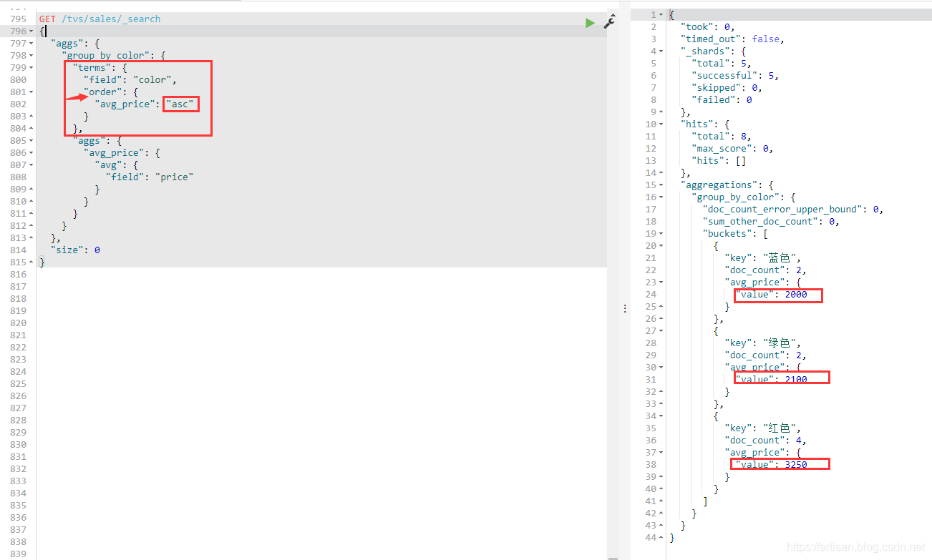Click the GET /tvs/sales/_search request line
932x560 pixels.
point(100,19)
